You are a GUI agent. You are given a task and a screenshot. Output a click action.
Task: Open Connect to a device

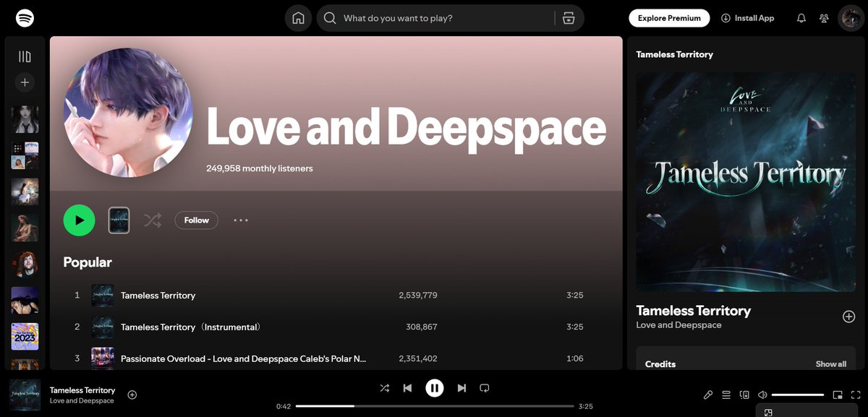point(744,395)
